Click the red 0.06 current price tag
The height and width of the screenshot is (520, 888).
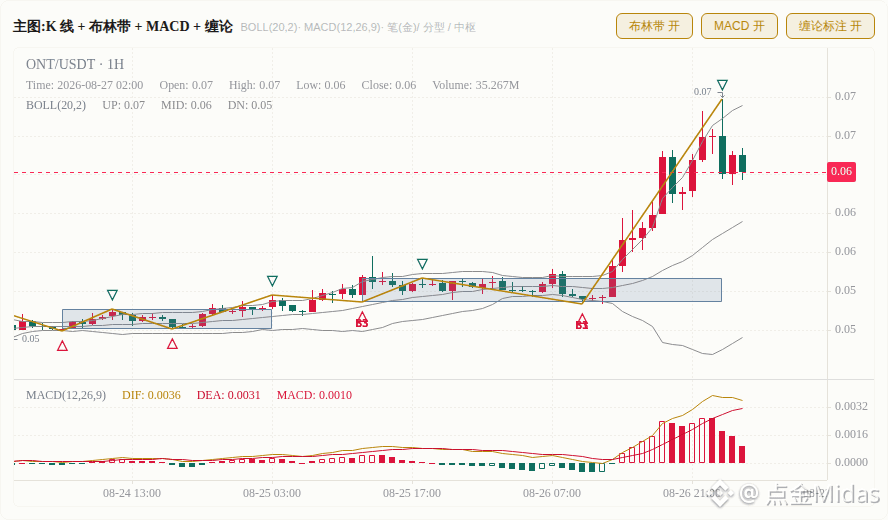(x=842, y=171)
